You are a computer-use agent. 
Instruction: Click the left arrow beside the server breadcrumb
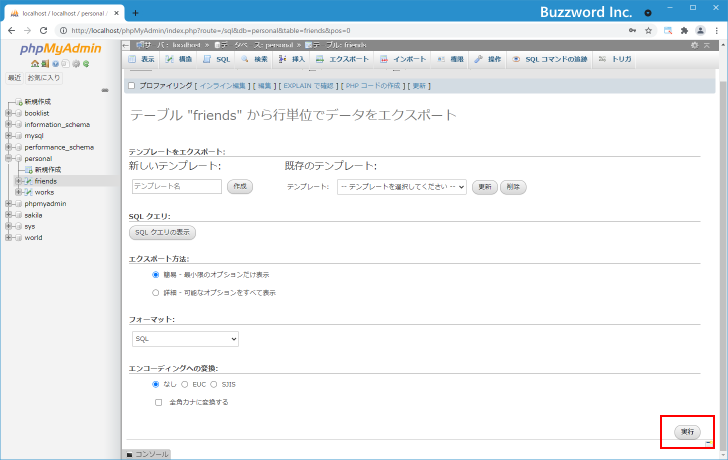click(126, 45)
